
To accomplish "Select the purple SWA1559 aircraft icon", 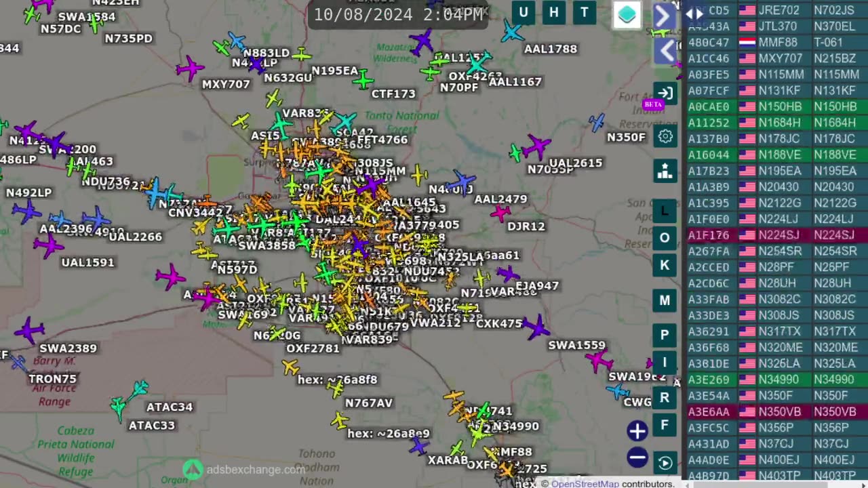I will 536,327.
